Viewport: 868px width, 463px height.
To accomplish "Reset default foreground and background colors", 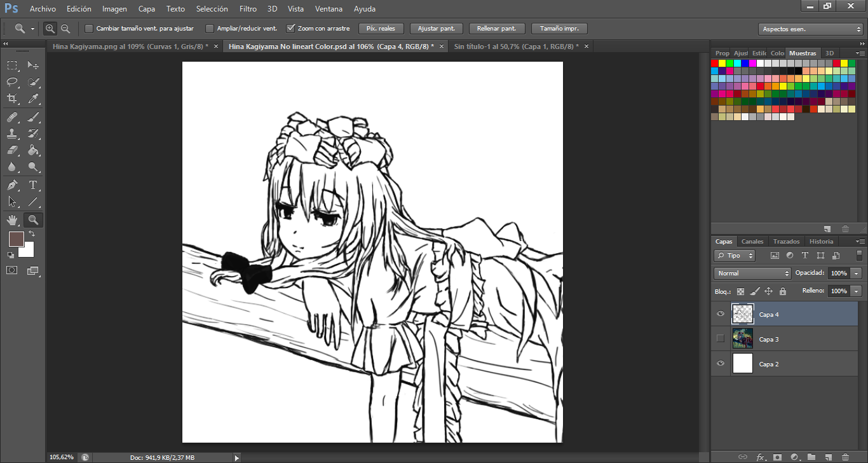I will point(11,254).
